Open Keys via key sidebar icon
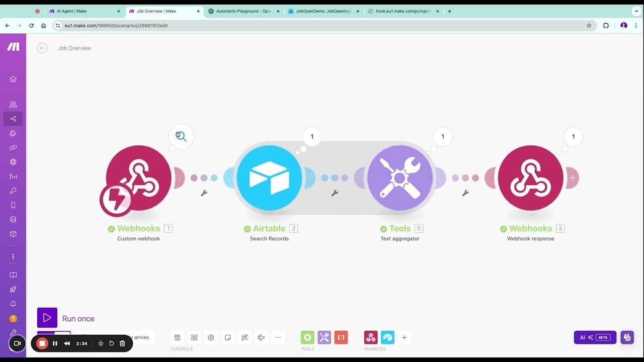This screenshot has height=362, width=644. point(13,191)
